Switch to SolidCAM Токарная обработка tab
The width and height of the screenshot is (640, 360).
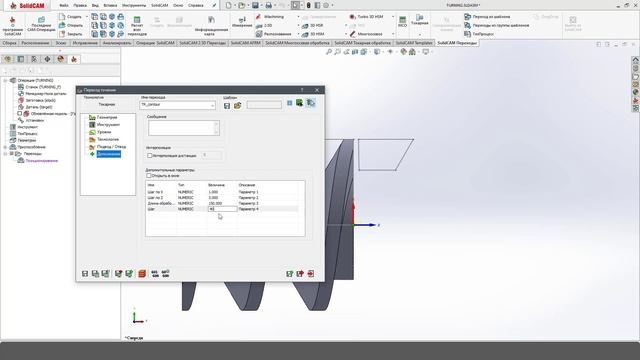(362, 43)
